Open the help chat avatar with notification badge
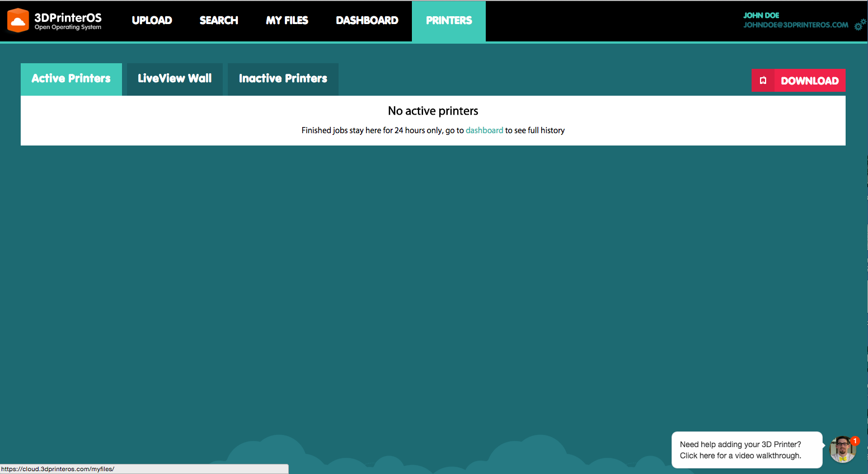Screen dimensions: 868x474 tap(843, 449)
